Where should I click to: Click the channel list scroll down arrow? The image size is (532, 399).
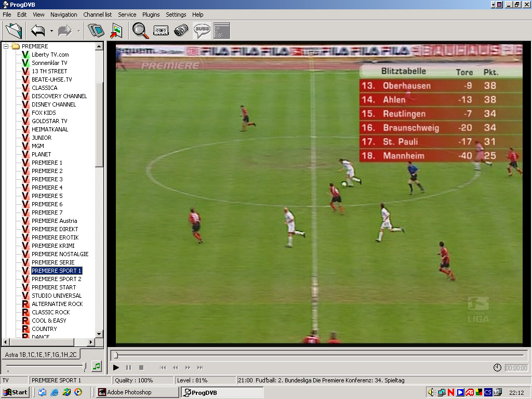[99, 334]
